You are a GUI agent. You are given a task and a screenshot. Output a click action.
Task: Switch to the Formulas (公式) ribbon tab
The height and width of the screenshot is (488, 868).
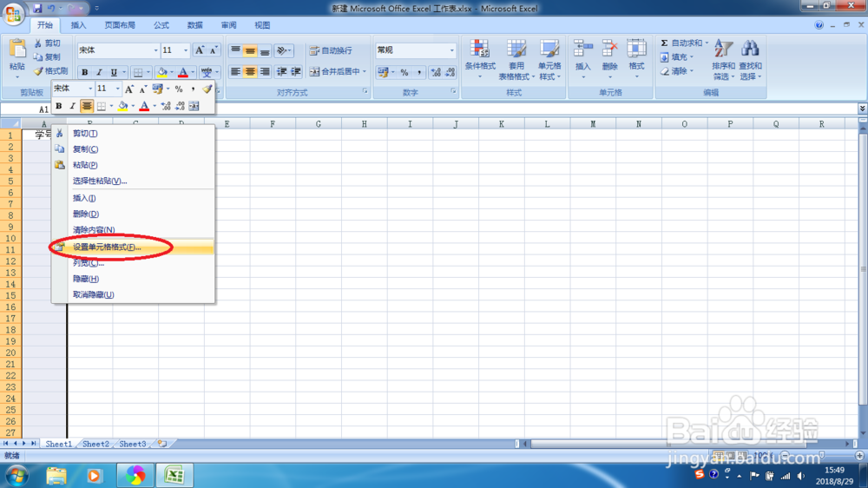click(x=161, y=25)
